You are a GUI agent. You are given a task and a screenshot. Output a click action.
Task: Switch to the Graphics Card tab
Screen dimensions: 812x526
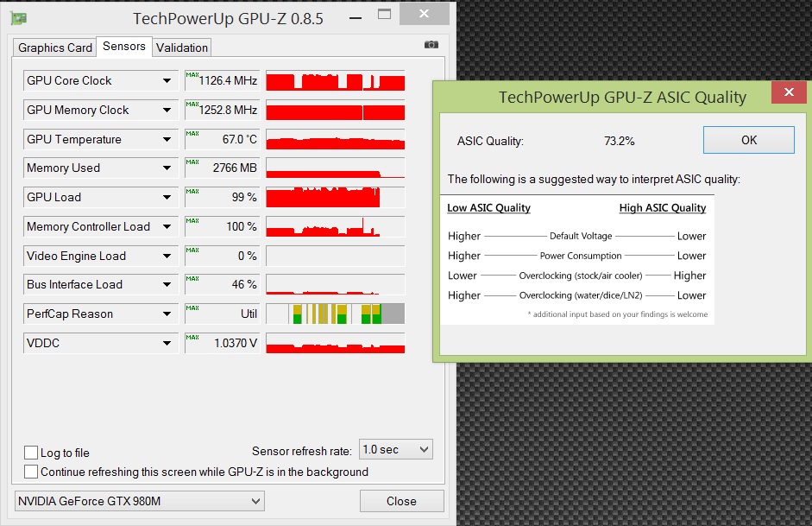click(x=55, y=48)
